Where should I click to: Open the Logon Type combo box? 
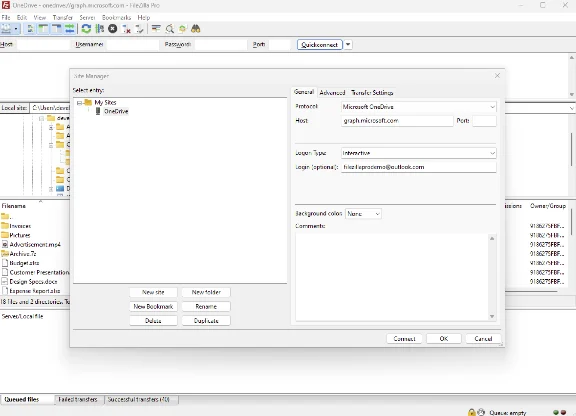click(x=418, y=153)
